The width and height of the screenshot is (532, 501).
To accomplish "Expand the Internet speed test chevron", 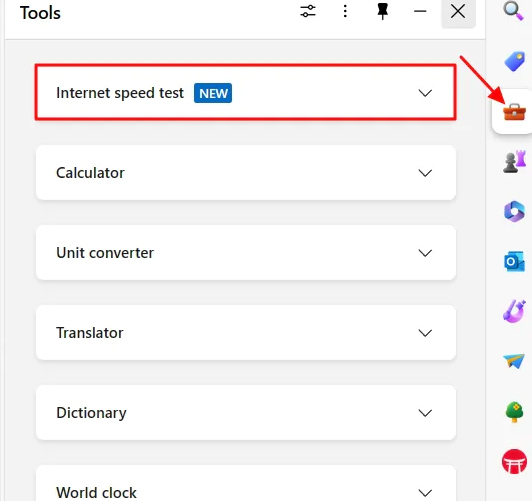I will click(x=425, y=93).
